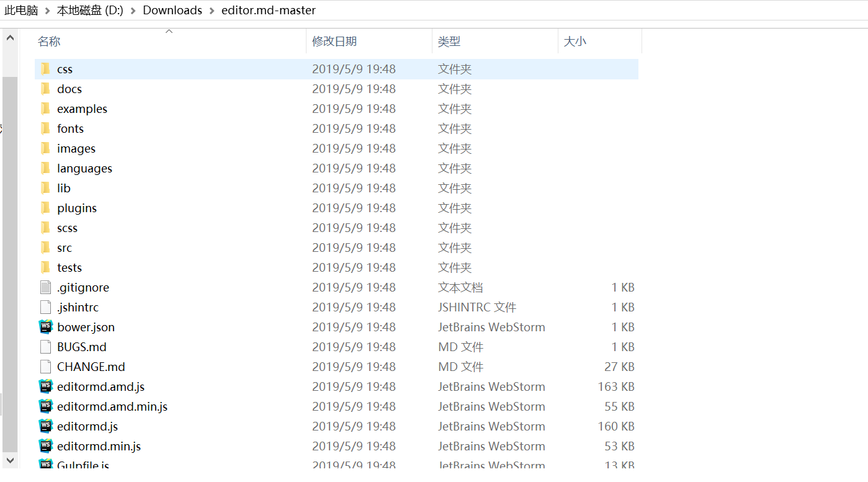868x482 pixels.
Task: Click the WebStorm icon for editormd.amd.min.js
Action: click(x=46, y=406)
